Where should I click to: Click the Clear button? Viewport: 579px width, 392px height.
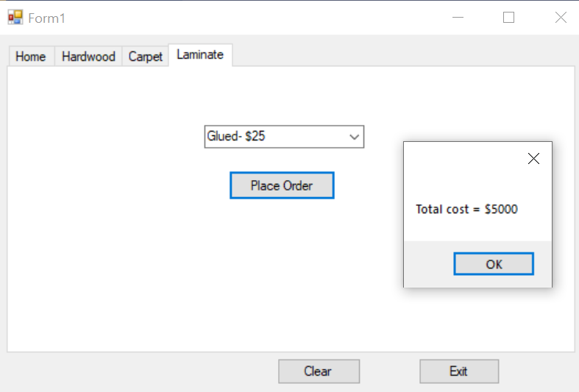pyautogui.click(x=318, y=371)
